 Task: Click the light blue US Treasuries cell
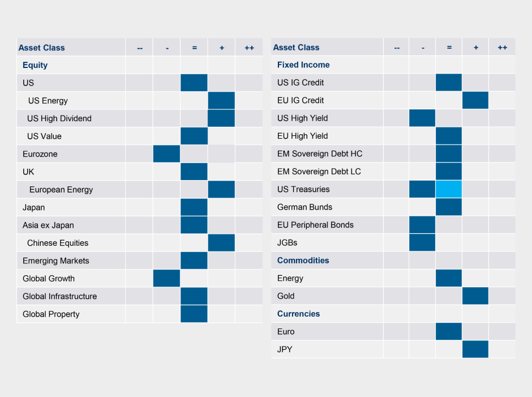tap(449, 189)
